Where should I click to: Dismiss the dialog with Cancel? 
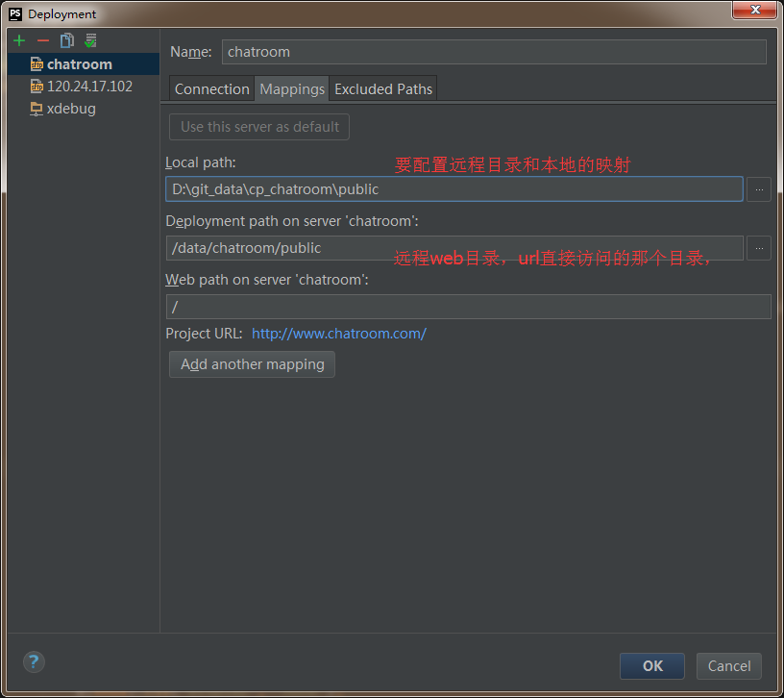pos(728,665)
